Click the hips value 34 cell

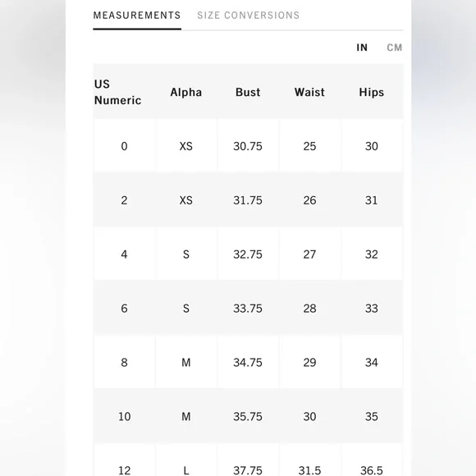(x=371, y=362)
